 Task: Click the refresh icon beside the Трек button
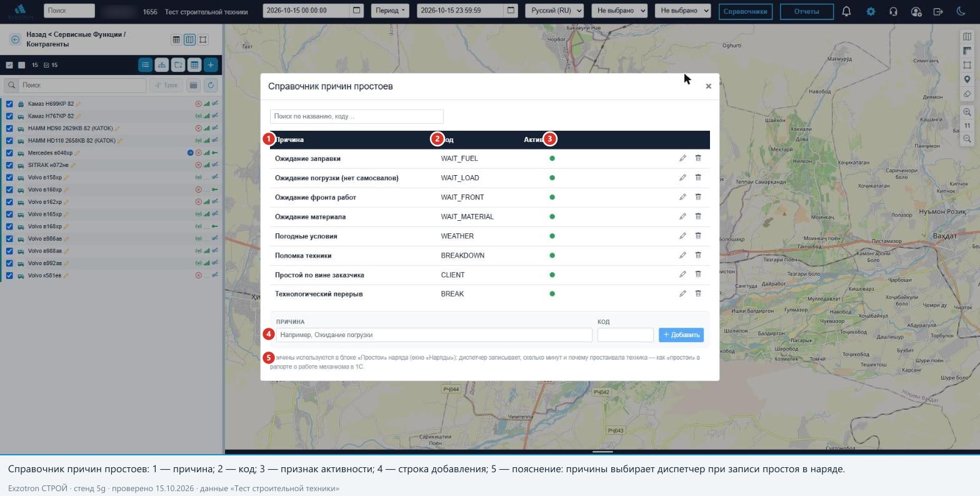(211, 85)
